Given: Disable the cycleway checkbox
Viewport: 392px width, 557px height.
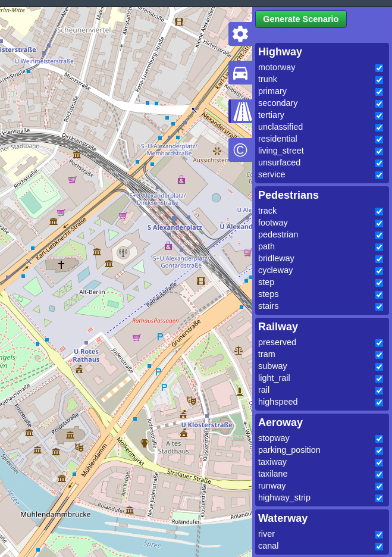Looking at the screenshot, I should (380, 271).
